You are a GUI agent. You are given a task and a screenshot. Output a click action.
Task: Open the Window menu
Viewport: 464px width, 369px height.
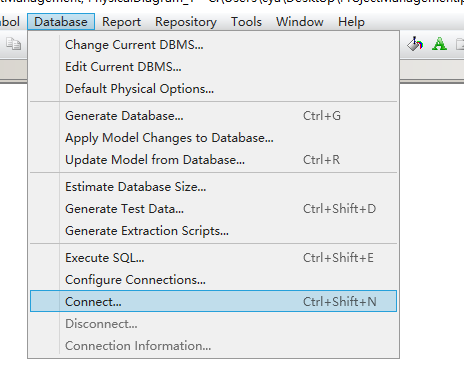(x=300, y=22)
